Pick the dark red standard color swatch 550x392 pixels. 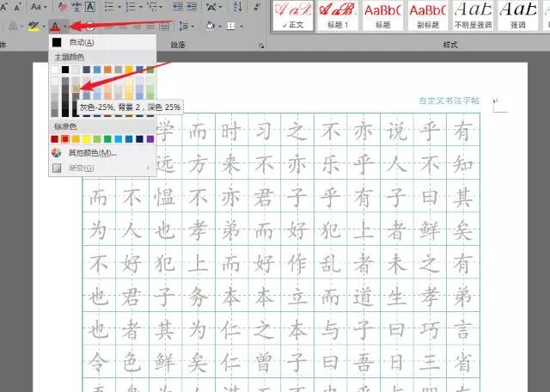(x=55, y=139)
